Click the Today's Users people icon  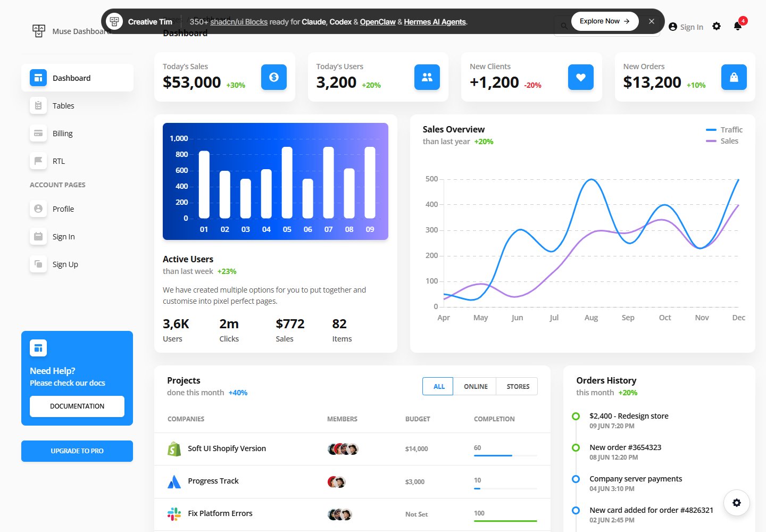[427, 77]
